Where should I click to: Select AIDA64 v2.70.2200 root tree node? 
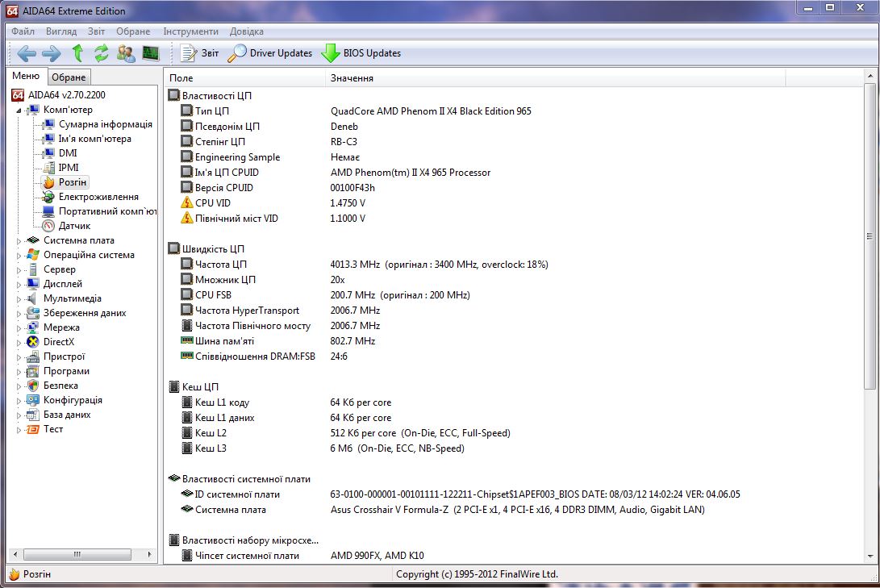pos(59,95)
